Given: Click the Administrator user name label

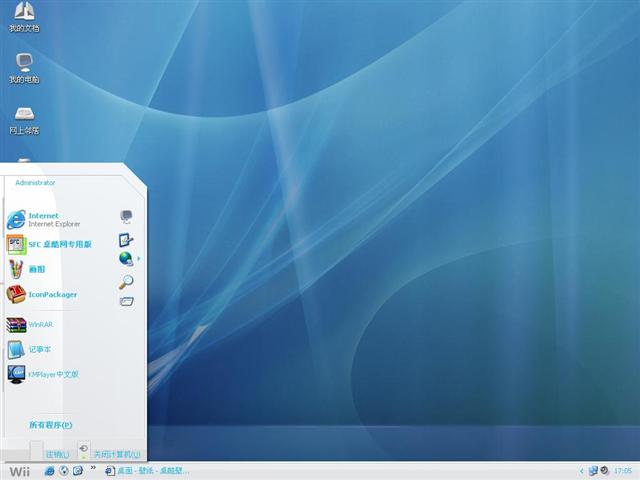Looking at the screenshot, I should coord(35,182).
